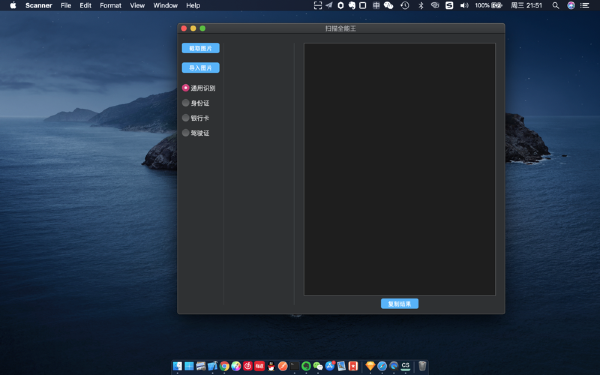Open Spotlight search magnifier
600x375 pixels.
[556, 5]
